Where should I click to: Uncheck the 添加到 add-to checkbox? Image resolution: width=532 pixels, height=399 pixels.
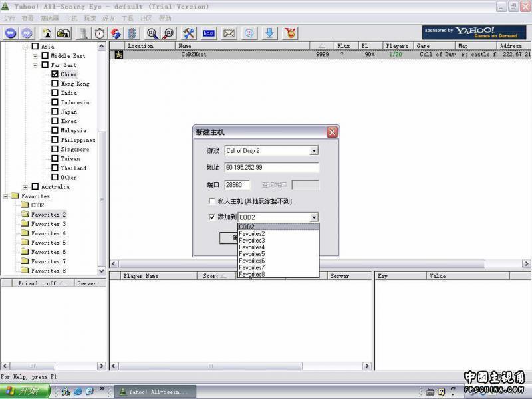point(211,217)
